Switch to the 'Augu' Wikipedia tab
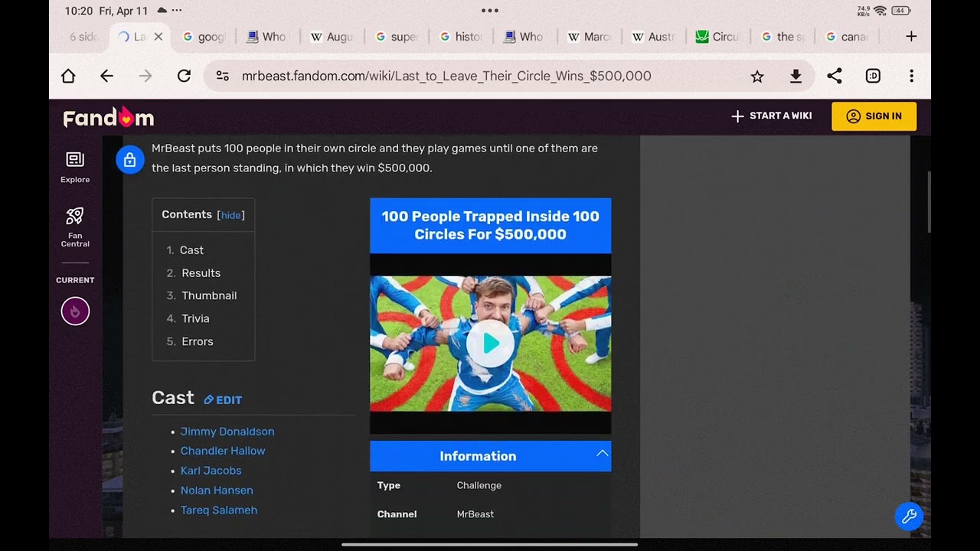980x551 pixels. coord(332,36)
